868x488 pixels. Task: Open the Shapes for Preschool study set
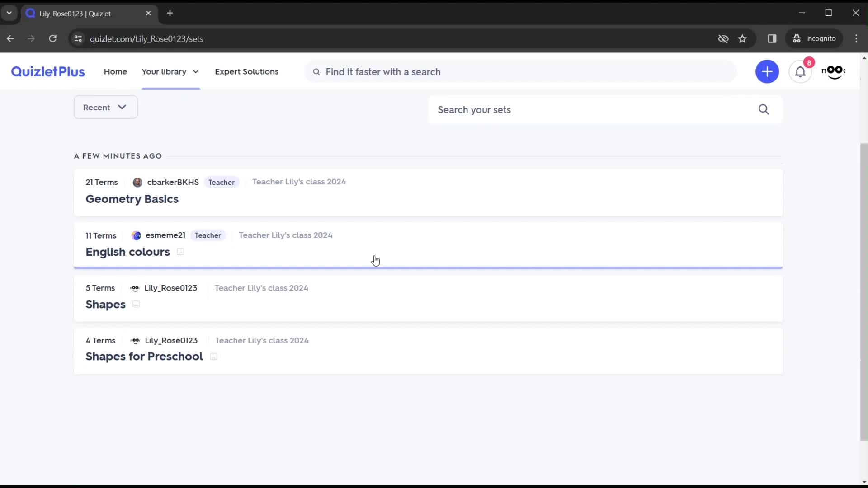coord(144,357)
